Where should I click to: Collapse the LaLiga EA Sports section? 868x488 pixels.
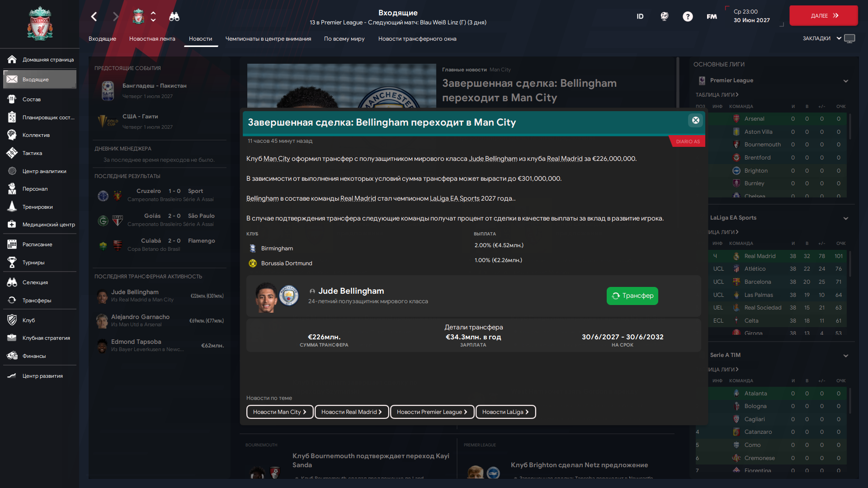tap(845, 218)
